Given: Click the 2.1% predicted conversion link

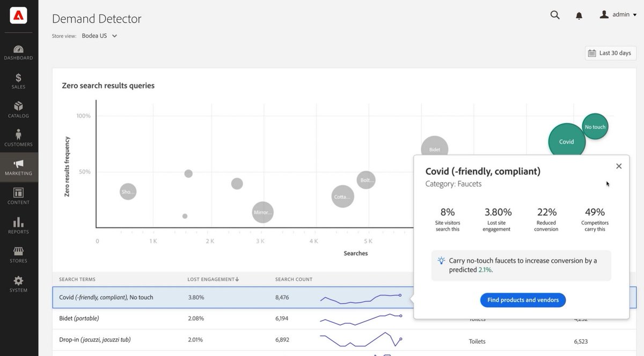Looking at the screenshot, I should (485, 270).
